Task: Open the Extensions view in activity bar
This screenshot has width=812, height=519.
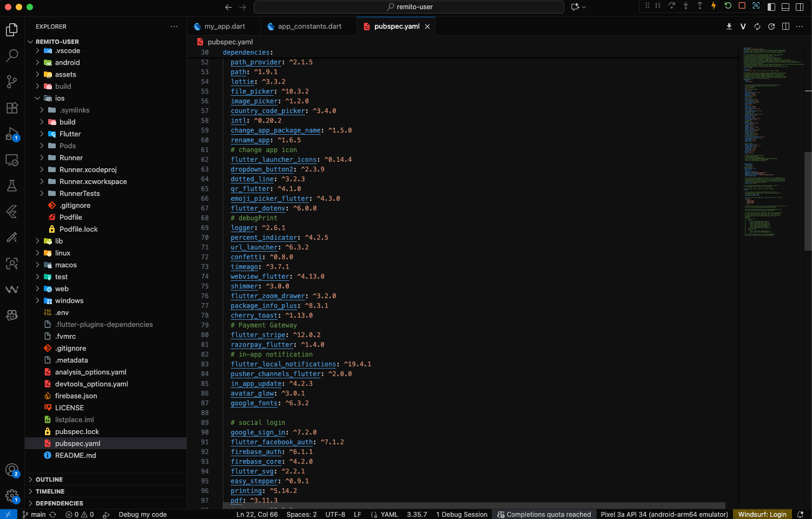Action: (x=11, y=108)
